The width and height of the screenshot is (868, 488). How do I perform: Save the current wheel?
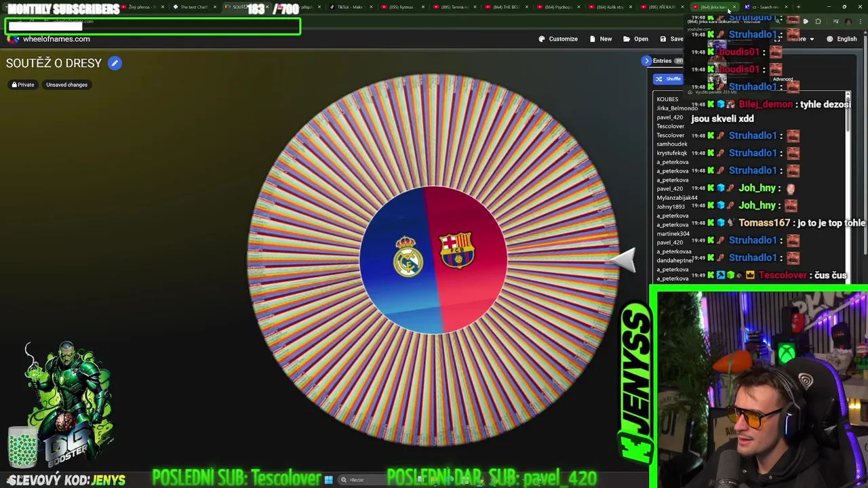(671, 39)
